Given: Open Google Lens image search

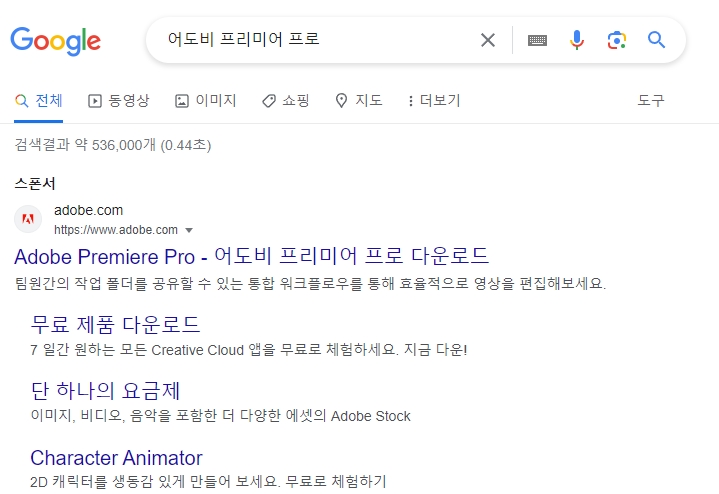Looking at the screenshot, I should tap(617, 40).
